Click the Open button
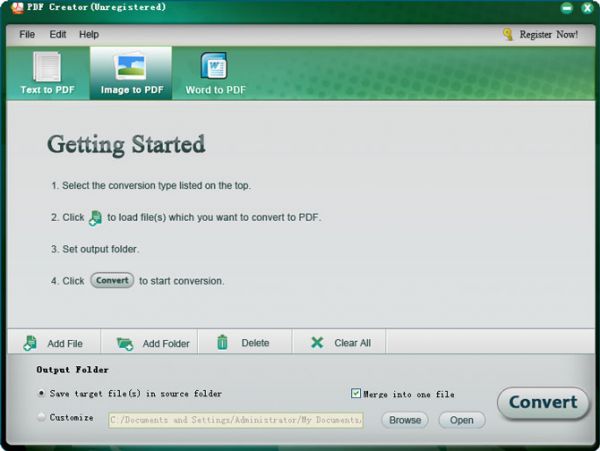The height and width of the screenshot is (451, 600). (x=462, y=420)
